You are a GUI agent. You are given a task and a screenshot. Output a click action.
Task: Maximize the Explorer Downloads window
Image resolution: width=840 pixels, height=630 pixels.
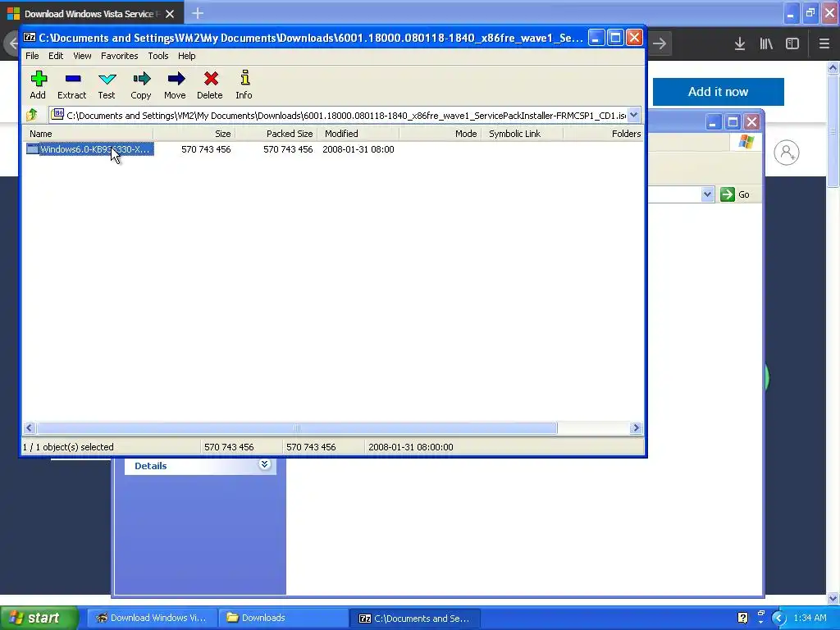(x=733, y=122)
